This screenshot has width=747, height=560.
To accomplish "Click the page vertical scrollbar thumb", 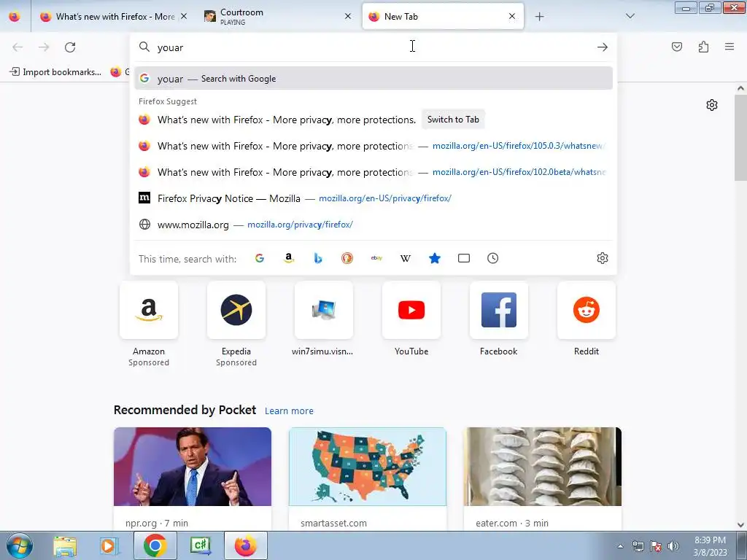I will pyautogui.click(x=740, y=138).
